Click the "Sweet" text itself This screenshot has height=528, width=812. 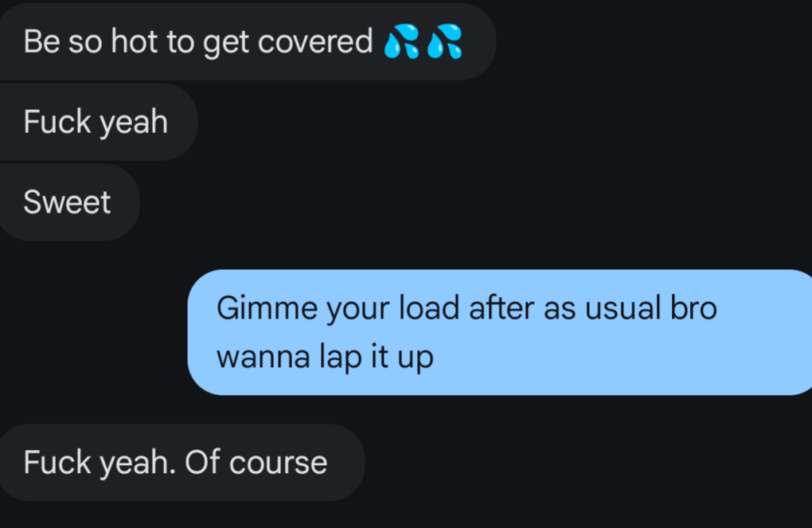point(68,202)
